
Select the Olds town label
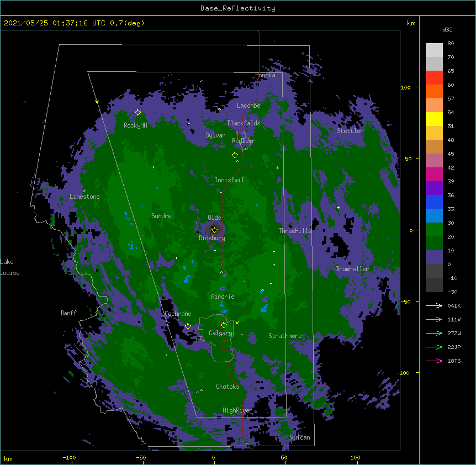(214, 218)
